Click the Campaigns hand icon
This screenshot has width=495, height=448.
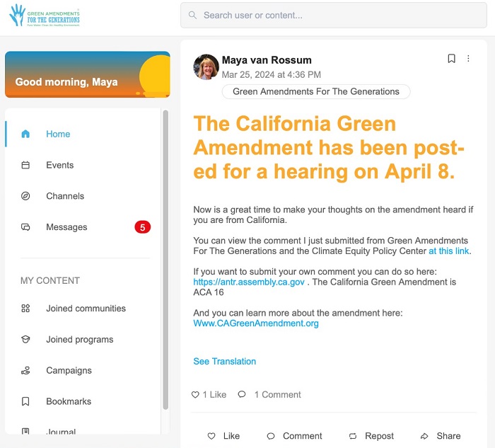25,370
